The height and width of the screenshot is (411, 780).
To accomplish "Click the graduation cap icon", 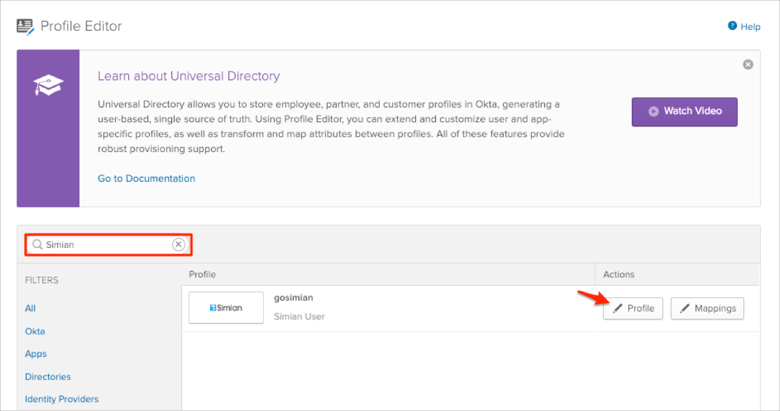I will (x=47, y=84).
